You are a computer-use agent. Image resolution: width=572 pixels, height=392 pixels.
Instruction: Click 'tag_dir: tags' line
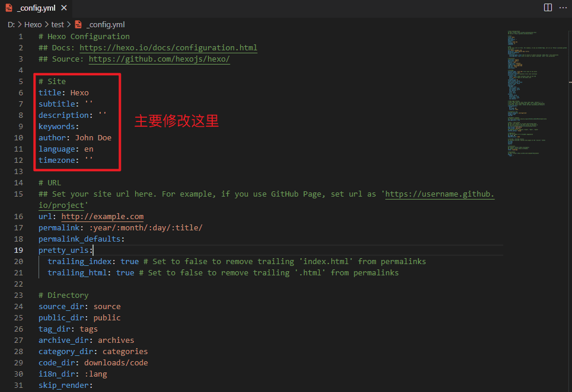click(x=68, y=329)
